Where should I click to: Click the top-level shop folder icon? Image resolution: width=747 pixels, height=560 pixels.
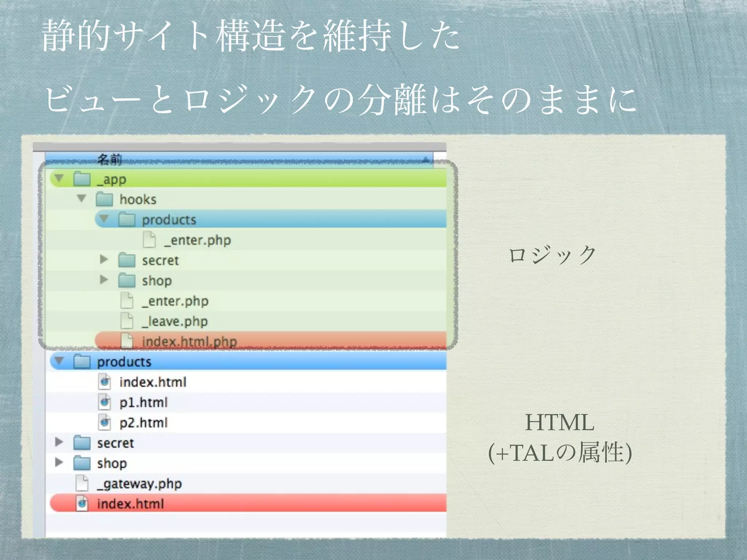(82, 463)
